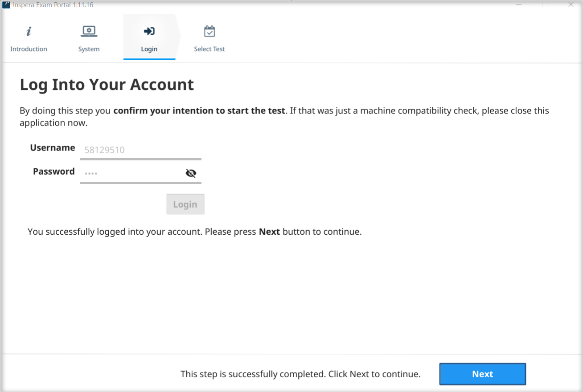This screenshot has width=583, height=392.
Task: Click the 'Inspera Exam Portal 1.11.16' title text
Action: point(53,5)
